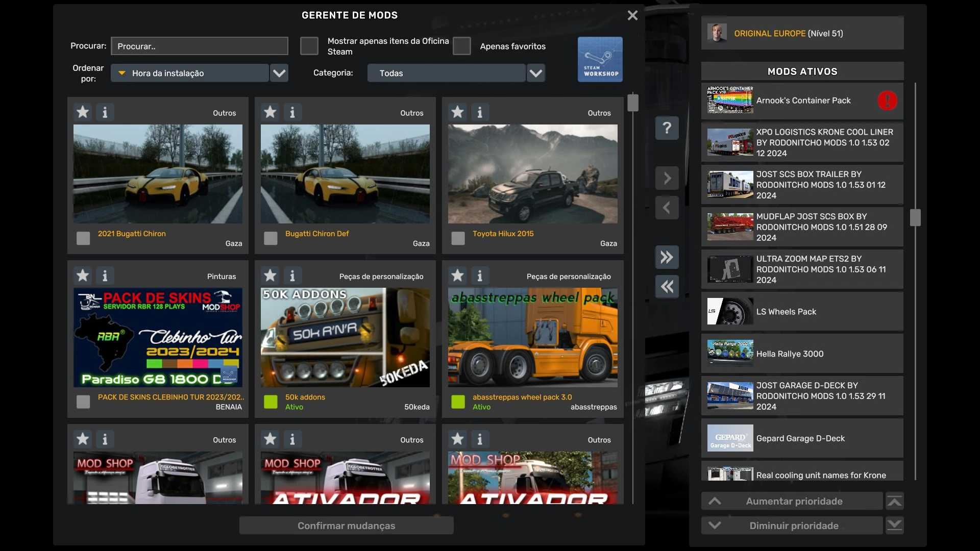Click the Diminuir prioridade button

point(793,525)
